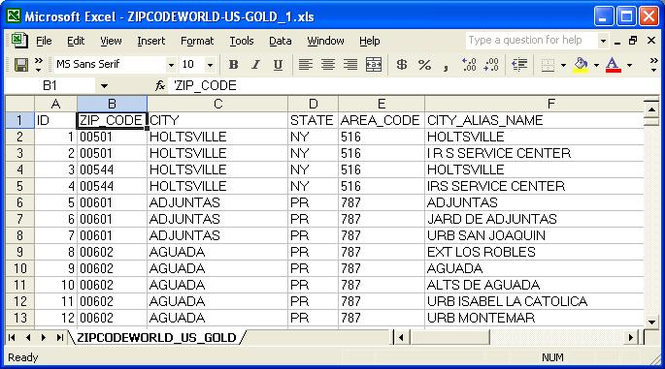Apply Percent style icon
Screen dimensions: 665x369
click(425, 65)
